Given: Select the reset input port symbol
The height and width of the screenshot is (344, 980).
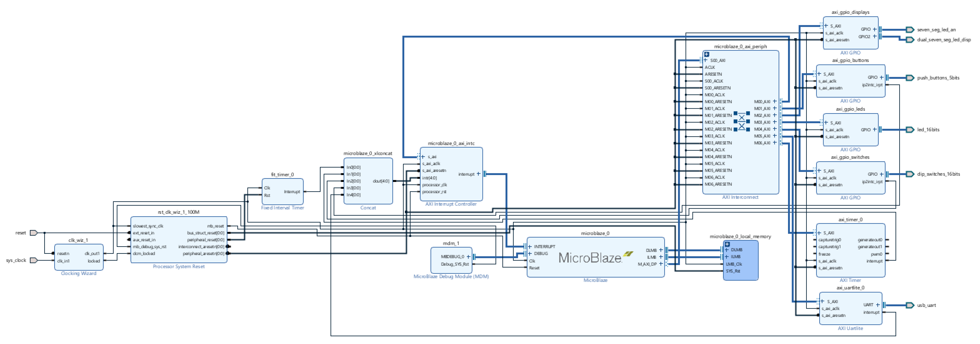Looking at the screenshot, I should click(x=33, y=233).
